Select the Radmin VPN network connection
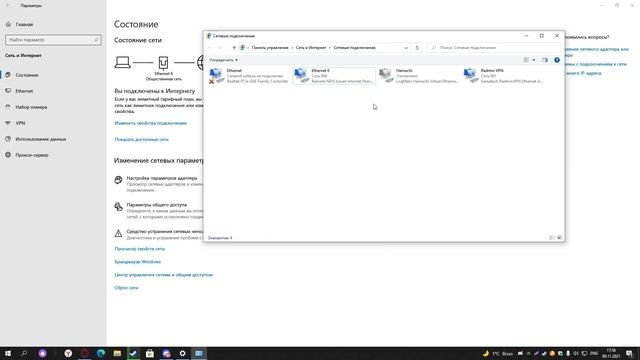Viewport: 640px width, 360px height. coord(503,76)
